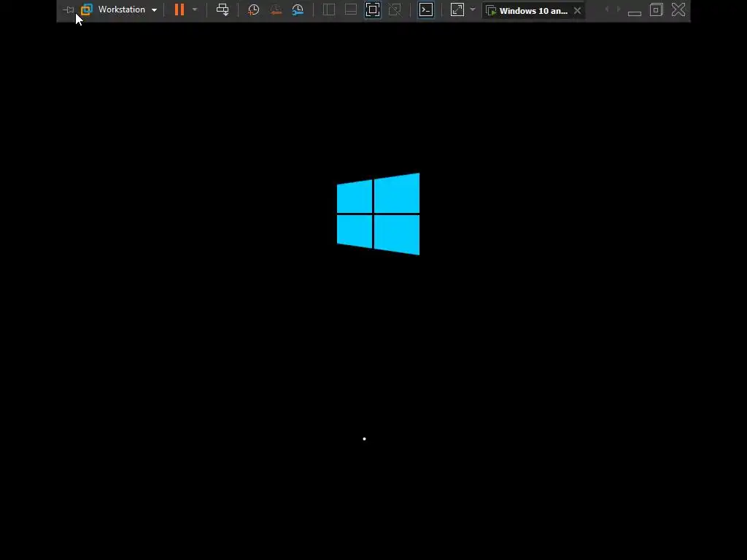
Task: Go to the next tab arrow
Action: (619, 9)
